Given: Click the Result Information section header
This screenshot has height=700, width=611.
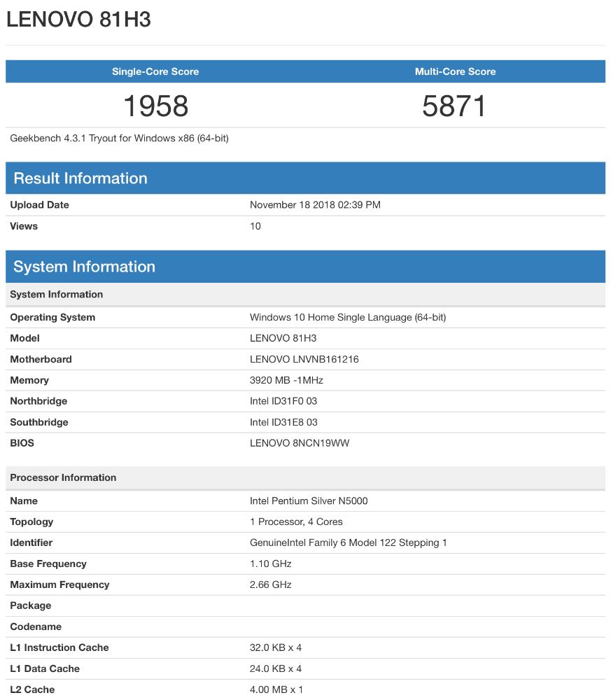Looking at the screenshot, I should tap(80, 178).
